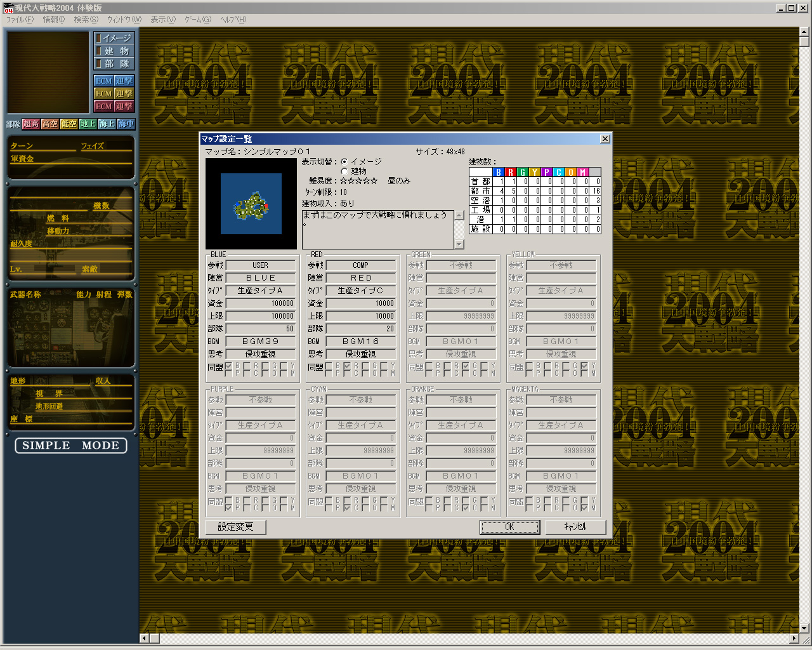The image size is (812, 650).
Task: Select the 地上 ground unit filter
Action: click(88, 124)
